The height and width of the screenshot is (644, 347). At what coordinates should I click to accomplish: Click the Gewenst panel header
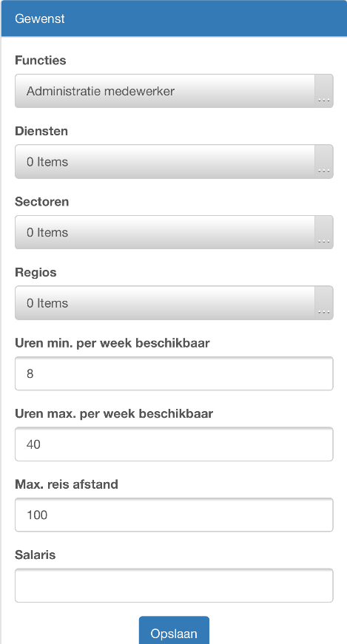tap(174, 19)
